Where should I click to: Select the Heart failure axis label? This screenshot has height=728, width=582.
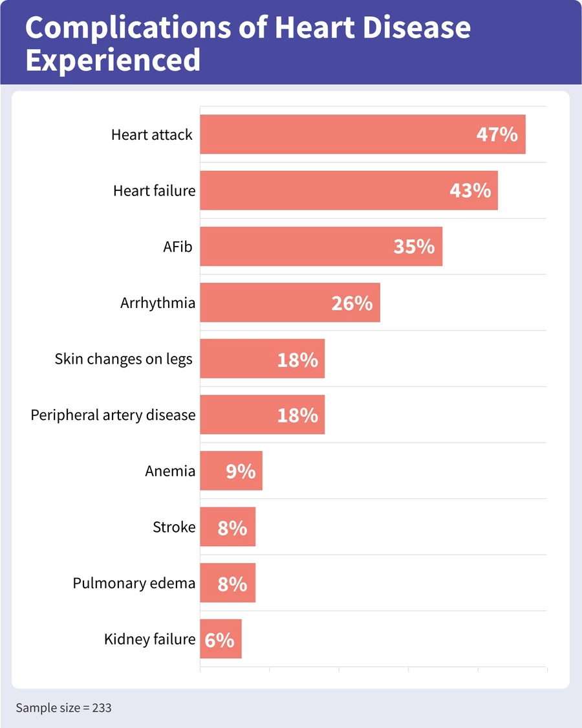154,191
